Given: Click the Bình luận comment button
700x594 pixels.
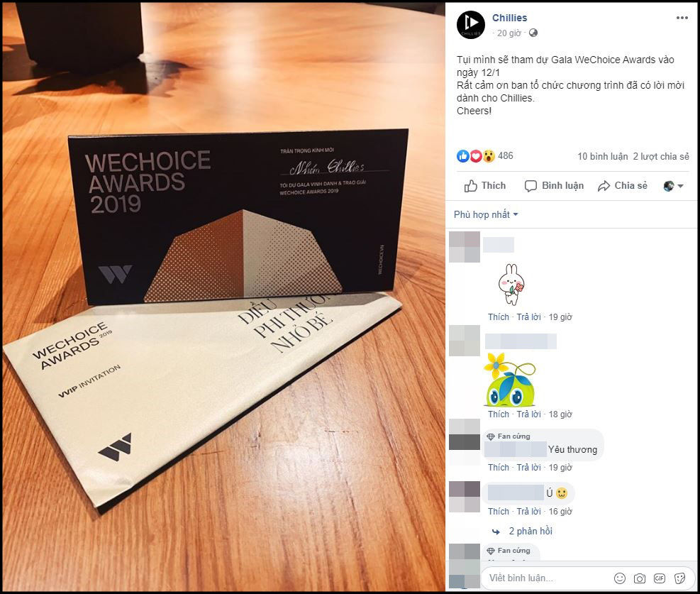Looking at the screenshot, I should (554, 186).
